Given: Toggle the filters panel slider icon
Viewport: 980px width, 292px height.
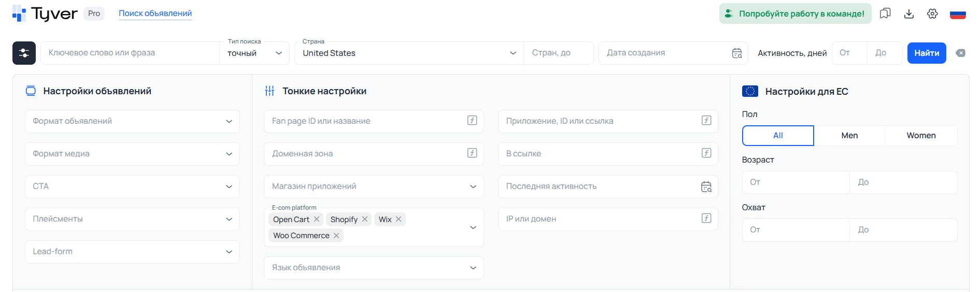Looking at the screenshot, I should tap(24, 53).
